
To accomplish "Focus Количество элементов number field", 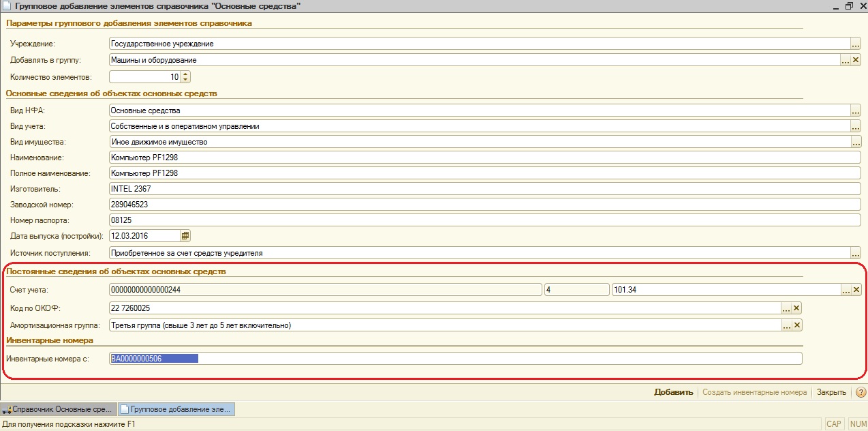I will tap(144, 77).
